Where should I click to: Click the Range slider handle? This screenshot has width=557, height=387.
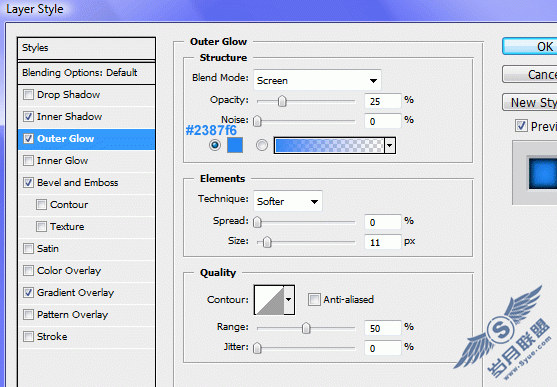[306, 328]
